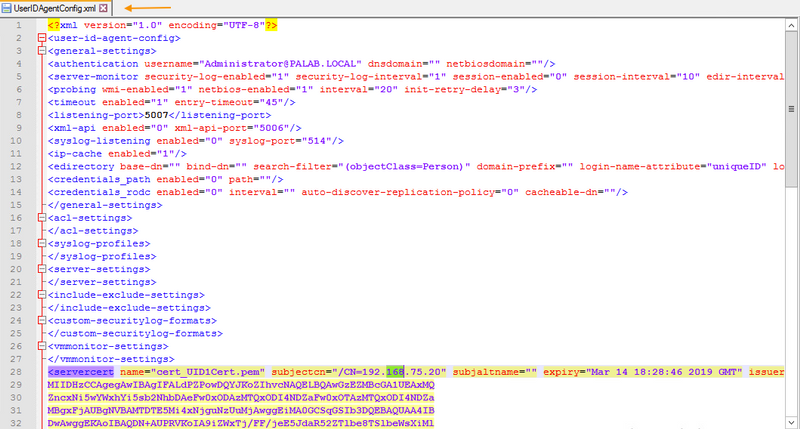Collapse the general-settings fold marker
The image size is (800, 429).
pos(42,51)
